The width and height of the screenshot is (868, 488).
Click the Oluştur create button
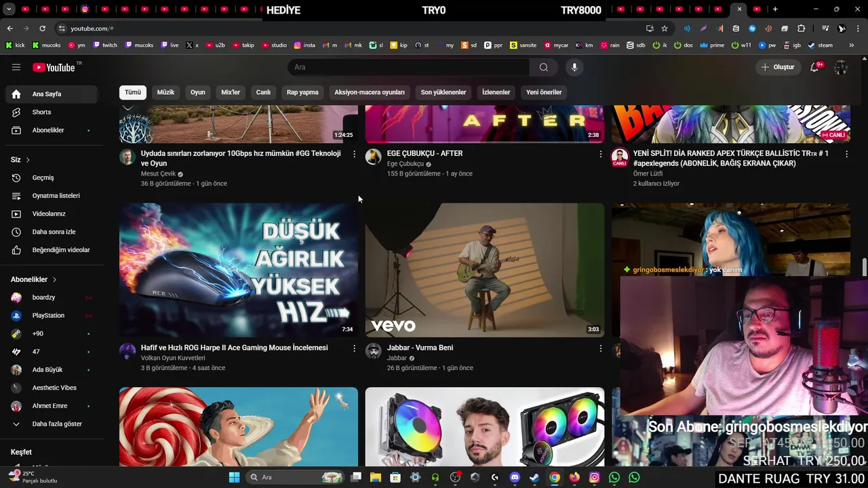coord(777,67)
